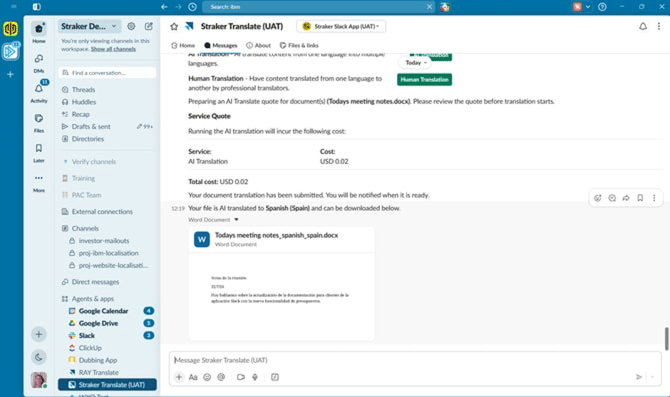Open send options dropdown beside send arrow
The image size is (670, 397).
(652, 377)
